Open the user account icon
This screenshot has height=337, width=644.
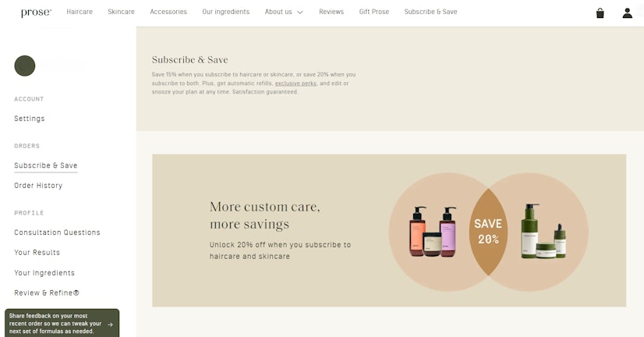click(x=627, y=13)
